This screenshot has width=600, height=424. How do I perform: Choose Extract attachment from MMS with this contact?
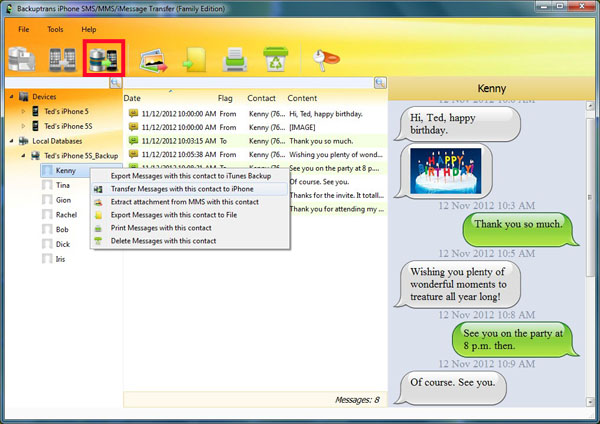coord(190,202)
